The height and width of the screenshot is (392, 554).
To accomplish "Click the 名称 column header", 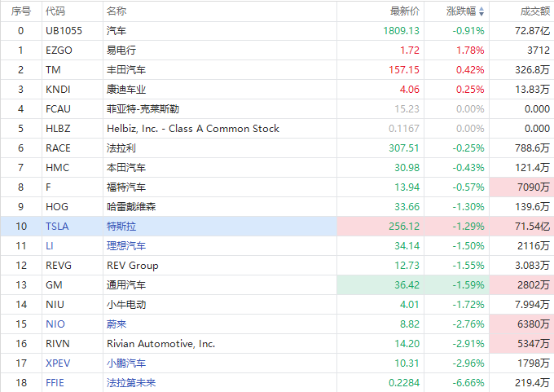I will (x=117, y=11).
